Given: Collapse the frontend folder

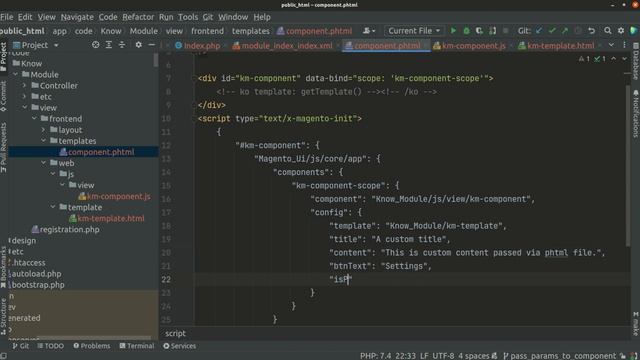Looking at the screenshot, I should pos(34,119).
